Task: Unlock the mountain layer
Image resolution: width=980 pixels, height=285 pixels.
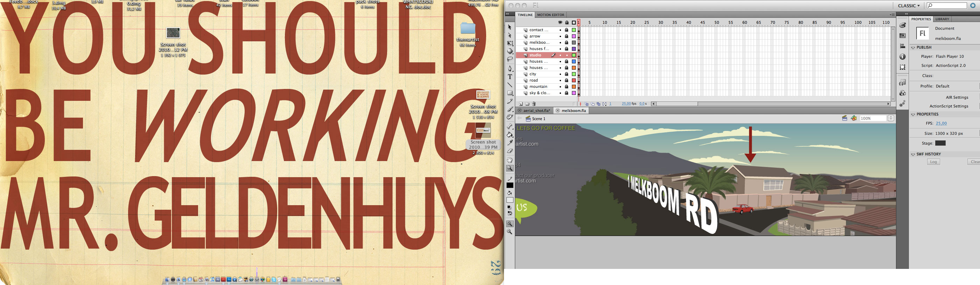Action: (566, 87)
